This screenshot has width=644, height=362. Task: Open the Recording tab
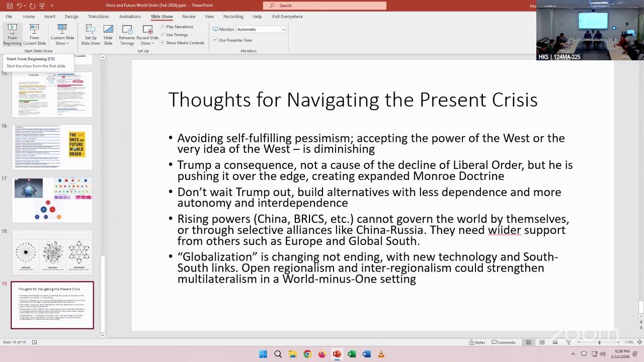(233, 17)
